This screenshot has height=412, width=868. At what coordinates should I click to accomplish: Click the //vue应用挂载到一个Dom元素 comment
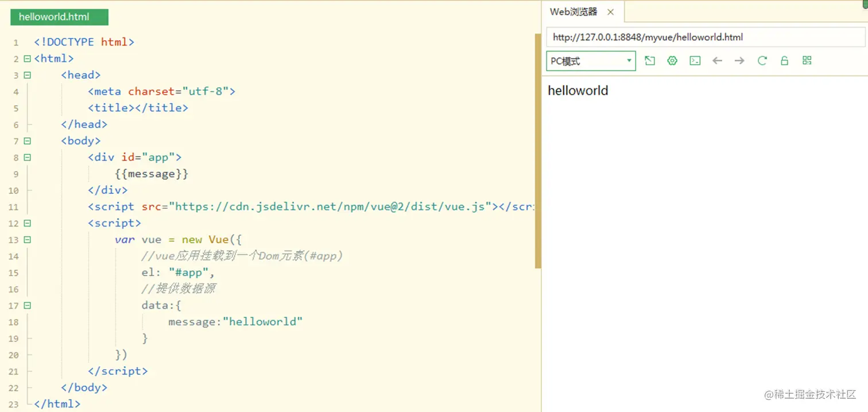tap(242, 256)
